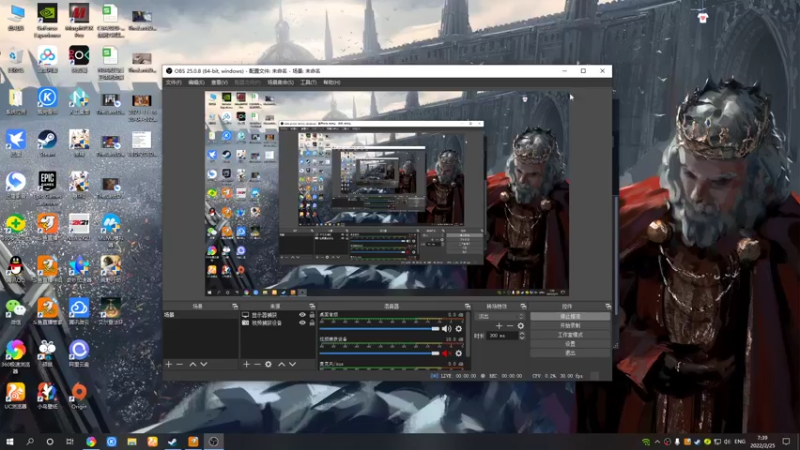Open transition properties gear icon
The width and height of the screenshot is (800, 450).
click(x=520, y=326)
